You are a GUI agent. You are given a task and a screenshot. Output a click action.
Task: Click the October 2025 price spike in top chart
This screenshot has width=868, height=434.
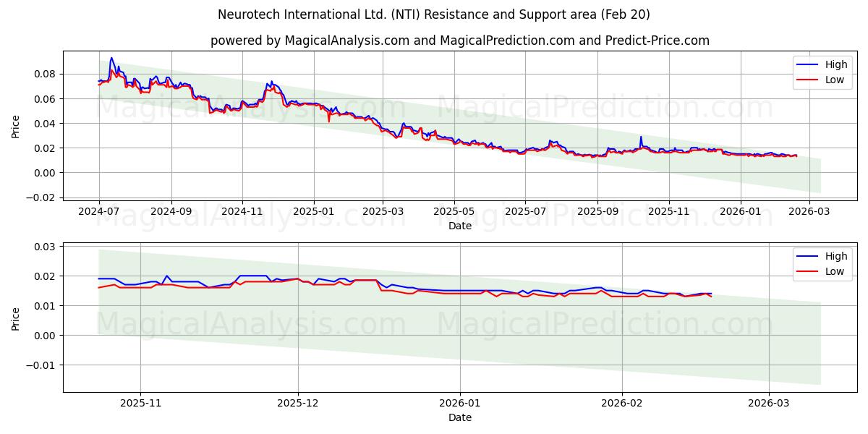pos(640,137)
